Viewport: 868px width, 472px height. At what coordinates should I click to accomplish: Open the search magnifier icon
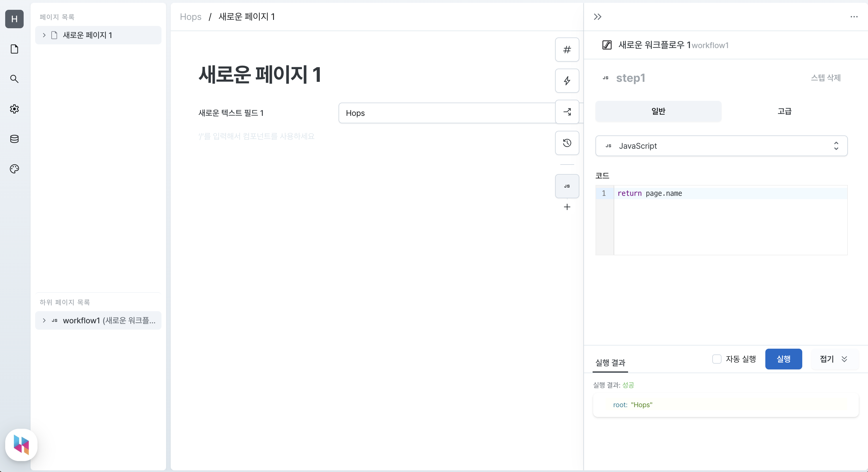[x=14, y=79]
